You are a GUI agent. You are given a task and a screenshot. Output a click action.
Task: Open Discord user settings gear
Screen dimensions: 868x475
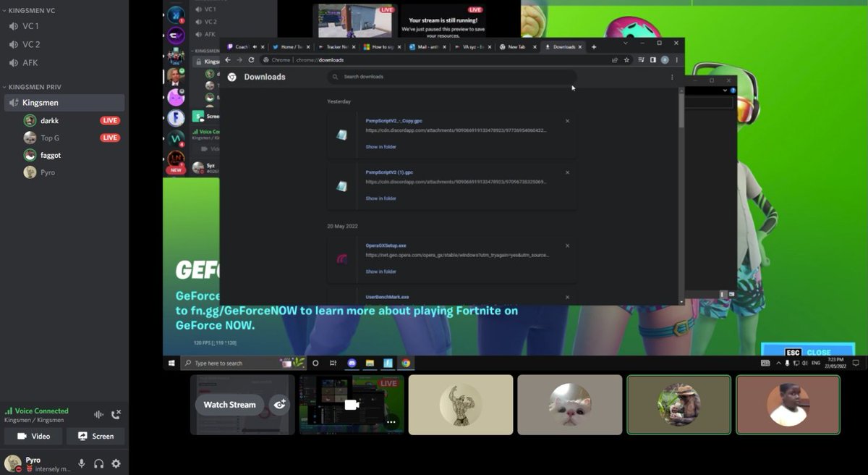(x=115, y=463)
